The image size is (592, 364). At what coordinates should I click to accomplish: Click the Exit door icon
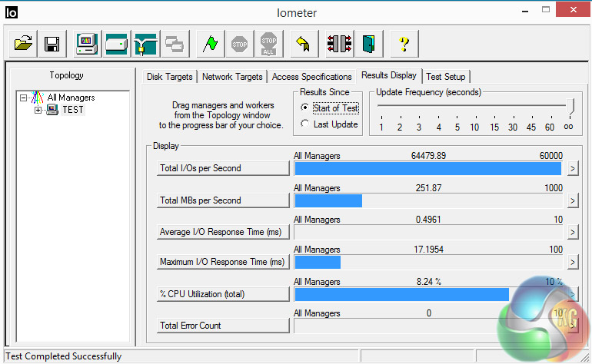click(369, 43)
